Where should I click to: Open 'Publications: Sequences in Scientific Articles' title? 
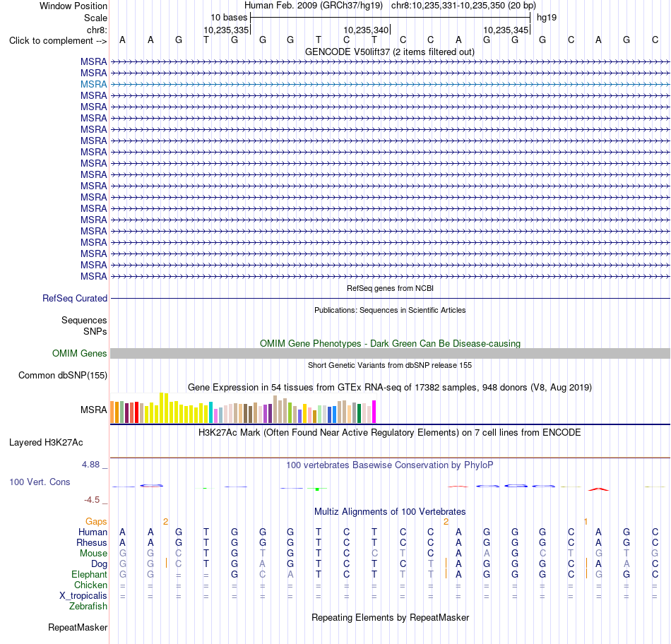pos(390,310)
